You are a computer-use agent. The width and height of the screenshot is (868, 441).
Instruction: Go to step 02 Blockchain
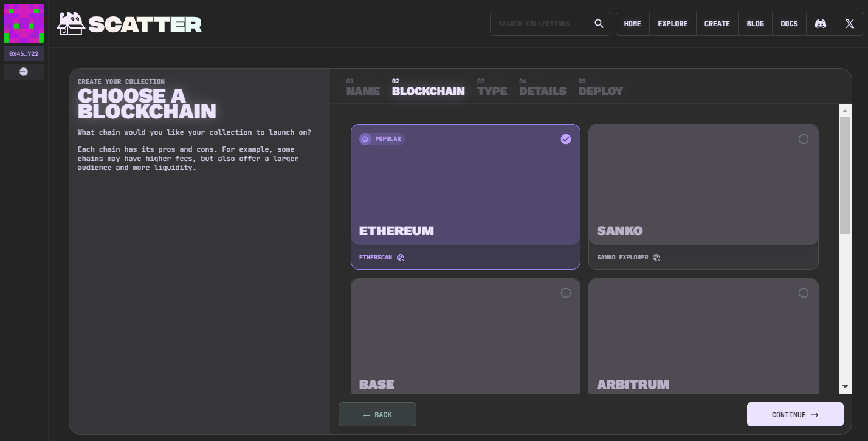click(x=429, y=87)
